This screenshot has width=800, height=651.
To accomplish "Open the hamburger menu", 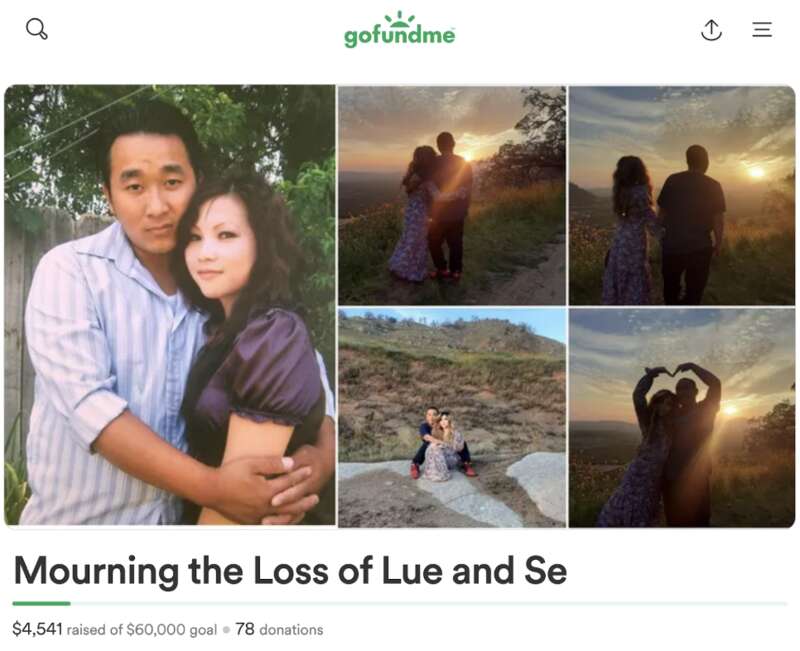I will pos(762,29).
